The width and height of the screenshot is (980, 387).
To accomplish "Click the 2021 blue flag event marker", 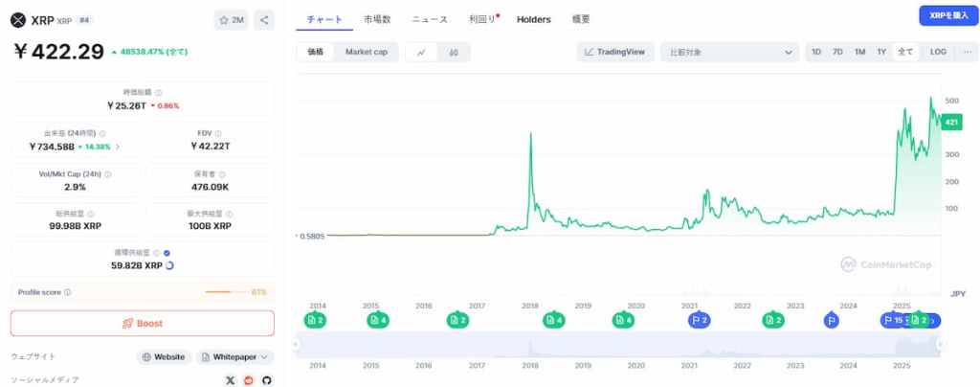I will [x=700, y=320].
